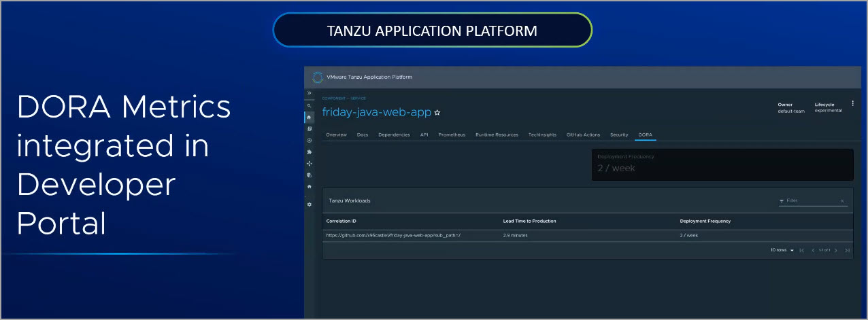Image resolution: width=868 pixels, height=320 pixels.
Task: Click the friday-java-web-app title
Action: [x=377, y=112]
